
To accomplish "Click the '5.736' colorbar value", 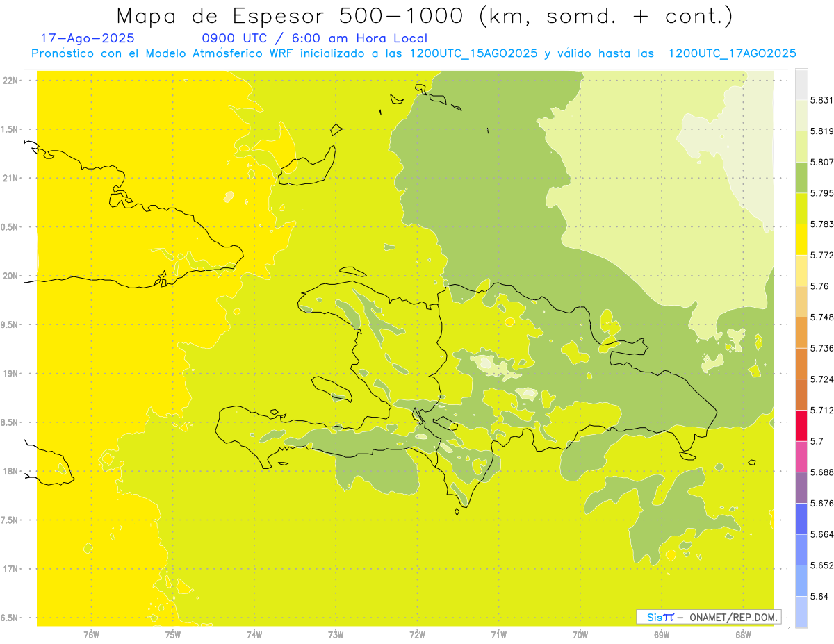I will tap(821, 348).
